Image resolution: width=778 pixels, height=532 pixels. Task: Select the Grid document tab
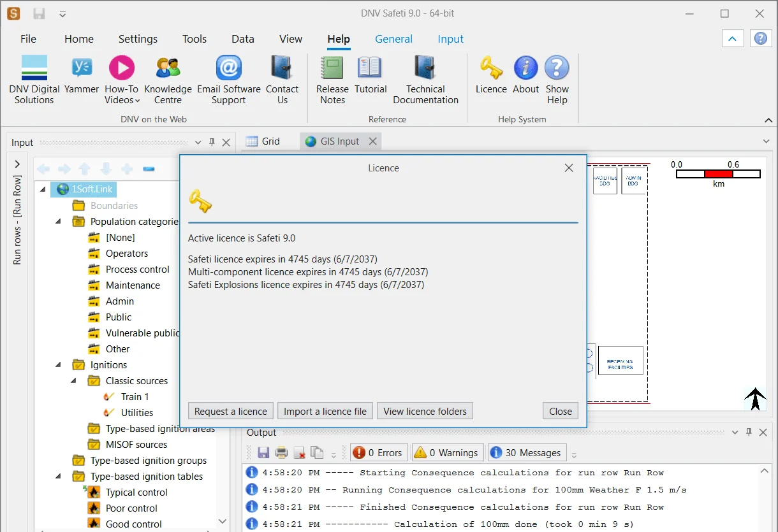(263, 141)
